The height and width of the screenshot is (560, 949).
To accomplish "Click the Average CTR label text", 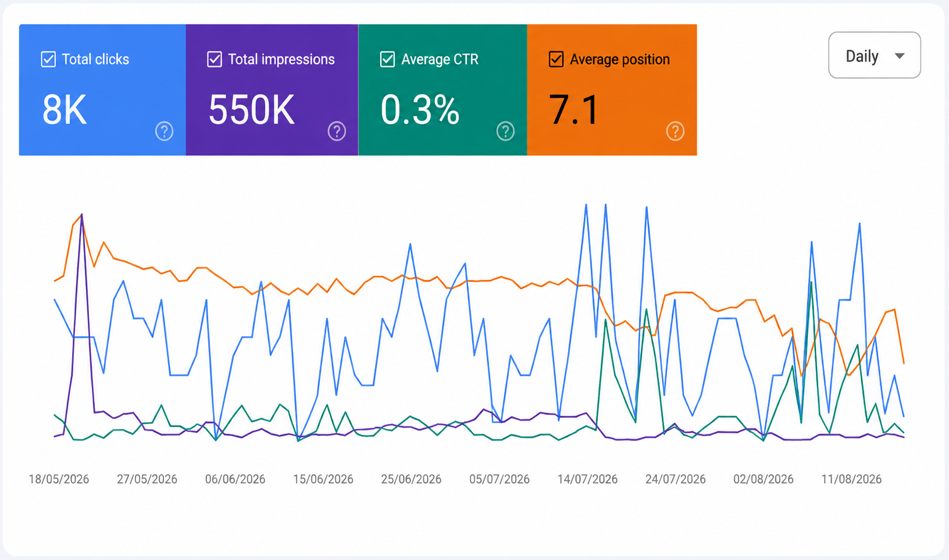I will pyautogui.click(x=440, y=59).
